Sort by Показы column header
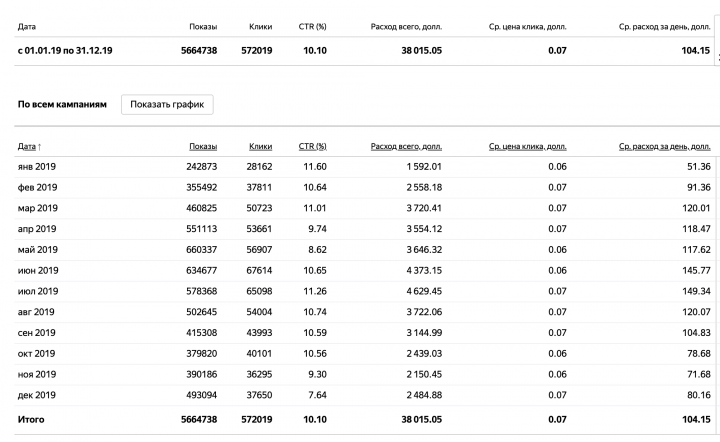This screenshot has width=720, height=442. coord(203,146)
